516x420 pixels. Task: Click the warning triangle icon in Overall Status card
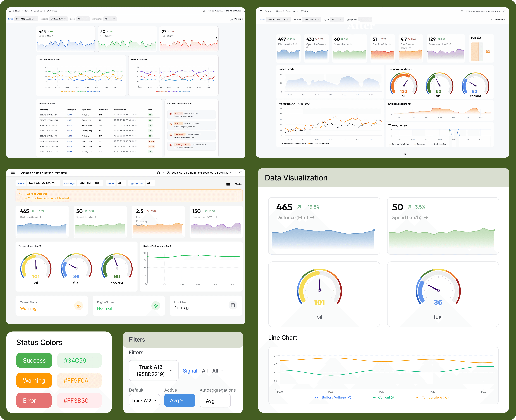[79, 306]
